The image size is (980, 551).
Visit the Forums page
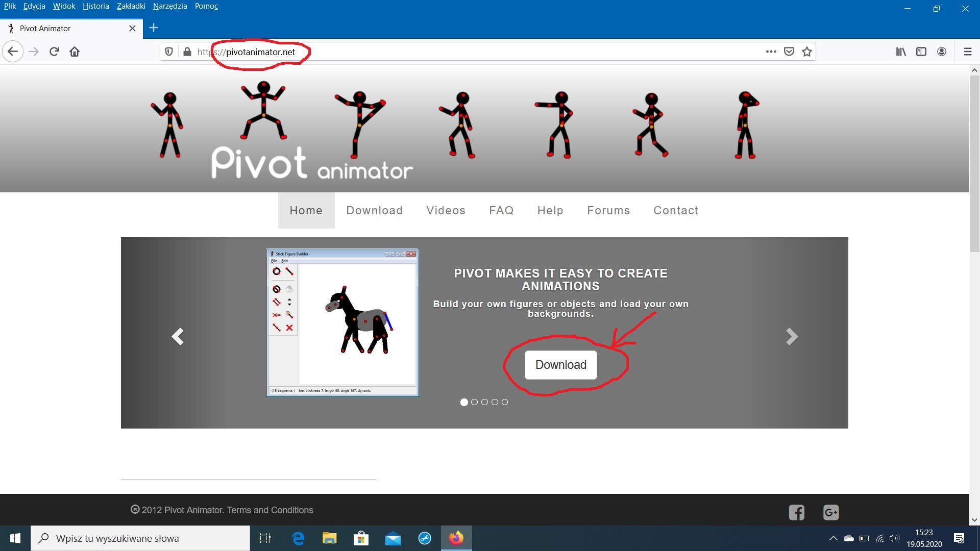[608, 210]
